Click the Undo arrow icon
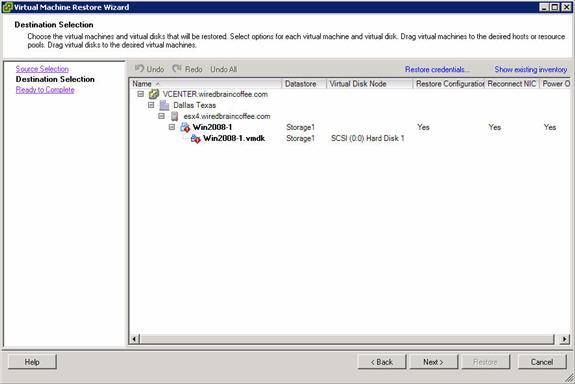Screen dimensions: 575x384 click(x=139, y=69)
